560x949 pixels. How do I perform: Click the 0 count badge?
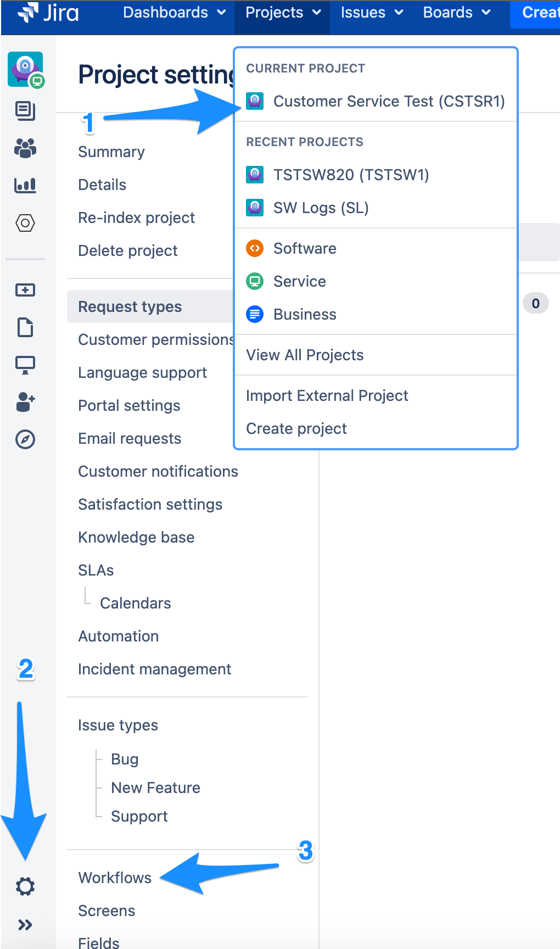[535, 303]
